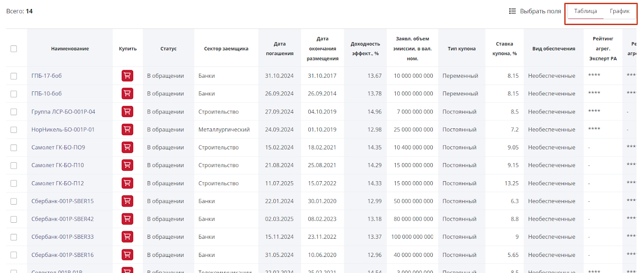The height and width of the screenshot is (273, 644).
Task: Click coupon rate 13.25 cell
Action: 512,183
